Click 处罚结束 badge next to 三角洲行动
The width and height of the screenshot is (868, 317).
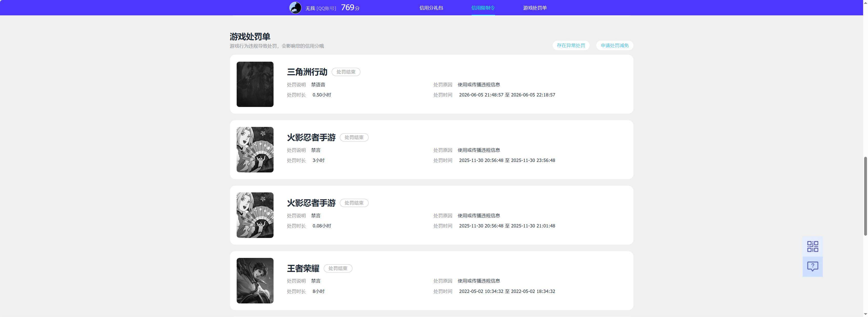(346, 72)
